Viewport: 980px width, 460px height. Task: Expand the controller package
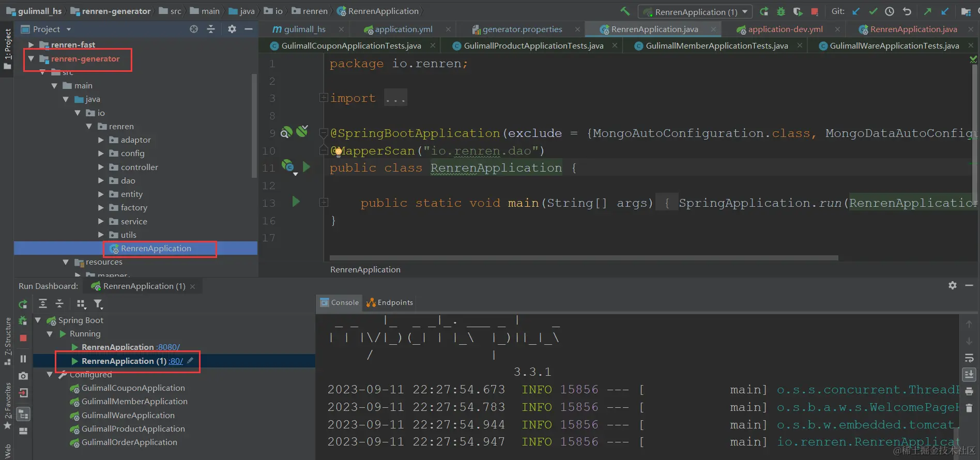[101, 167]
